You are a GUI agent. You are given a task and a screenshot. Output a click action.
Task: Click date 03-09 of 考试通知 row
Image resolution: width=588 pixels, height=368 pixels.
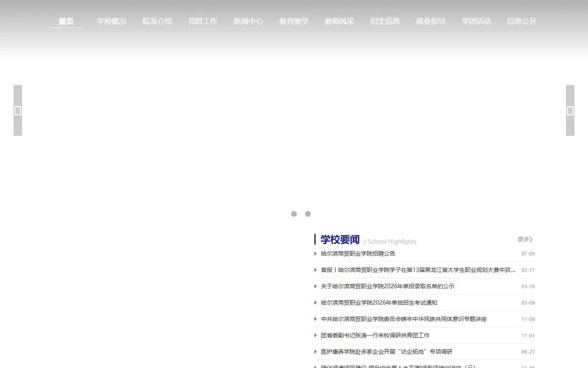528,302
